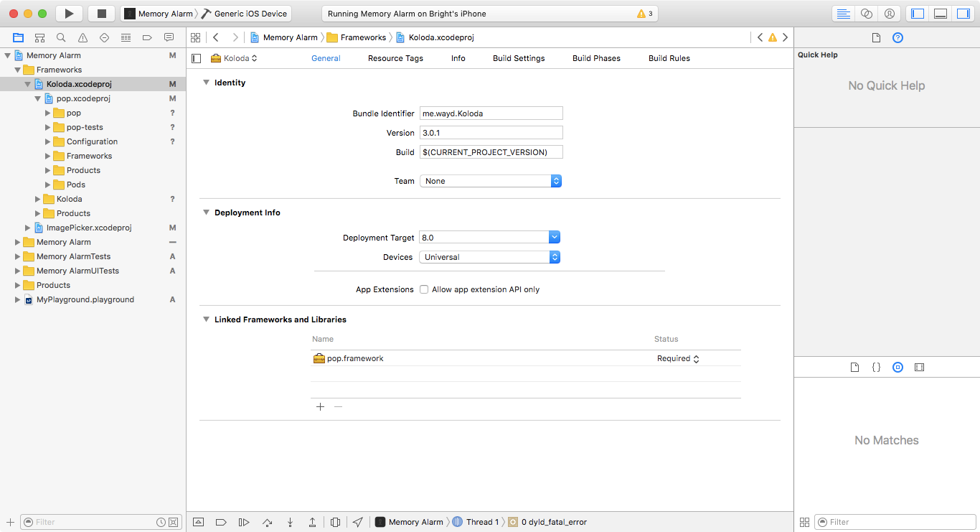This screenshot has height=532, width=980.
Task: Click the Memory Alarm scheme in toolbar
Action: (x=159, y=14)
